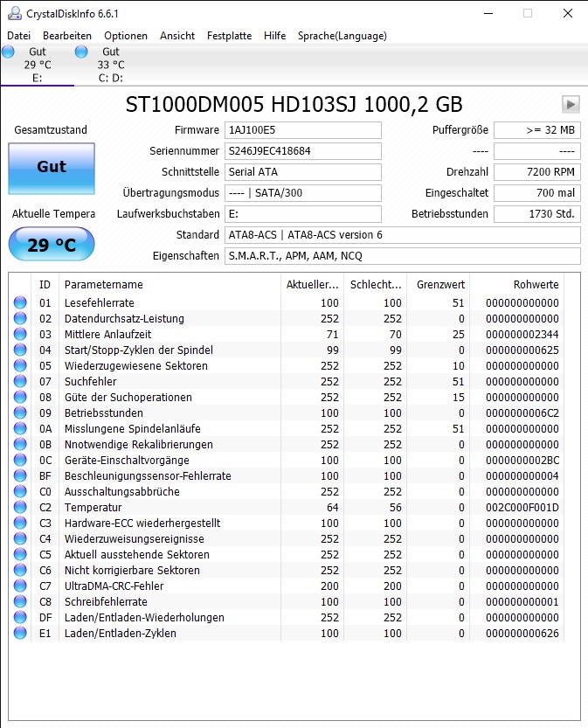The height and width of the screenshot is (728, 588).
Task: Open the Ansicht menu
Action: click(177, 36)
